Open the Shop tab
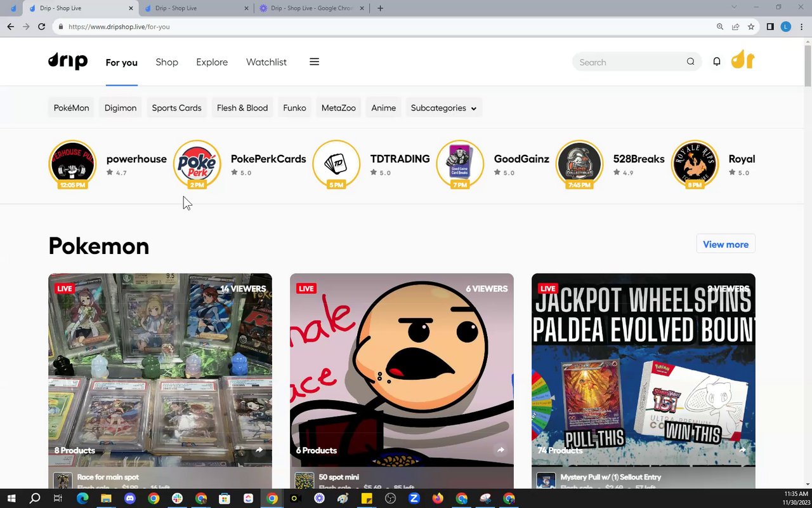 coord(167,62)
